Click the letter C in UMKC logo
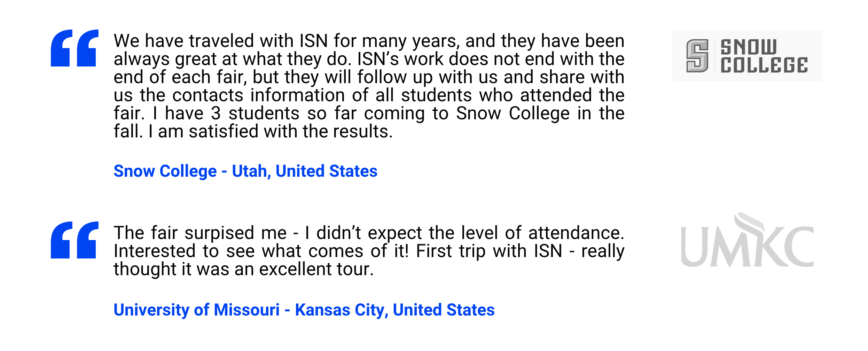The width and height of the screenshot is (868, 351). 799,247
